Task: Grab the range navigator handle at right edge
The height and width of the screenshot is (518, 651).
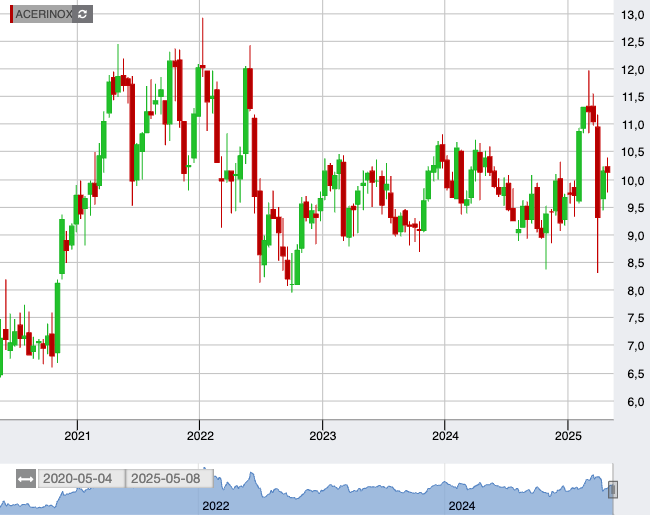Action: (613, 489)
